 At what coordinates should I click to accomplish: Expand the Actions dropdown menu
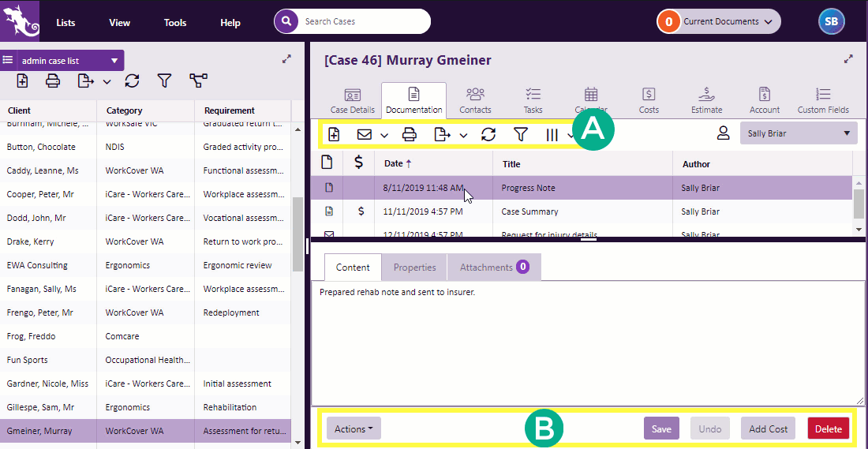pos(354,428)
